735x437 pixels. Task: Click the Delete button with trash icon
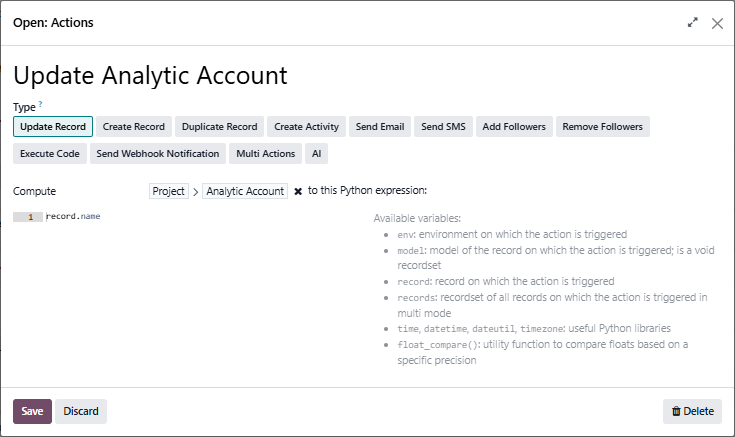pos(692,411)
